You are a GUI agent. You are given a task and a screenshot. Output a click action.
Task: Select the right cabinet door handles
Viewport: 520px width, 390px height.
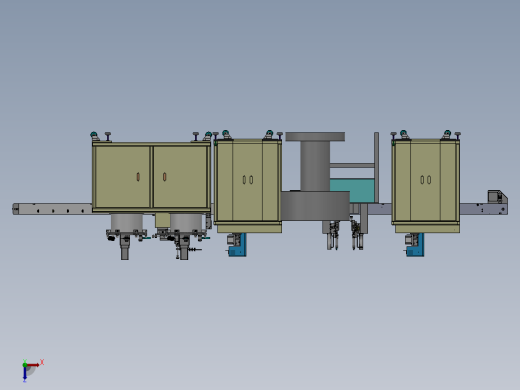point(426,180)
